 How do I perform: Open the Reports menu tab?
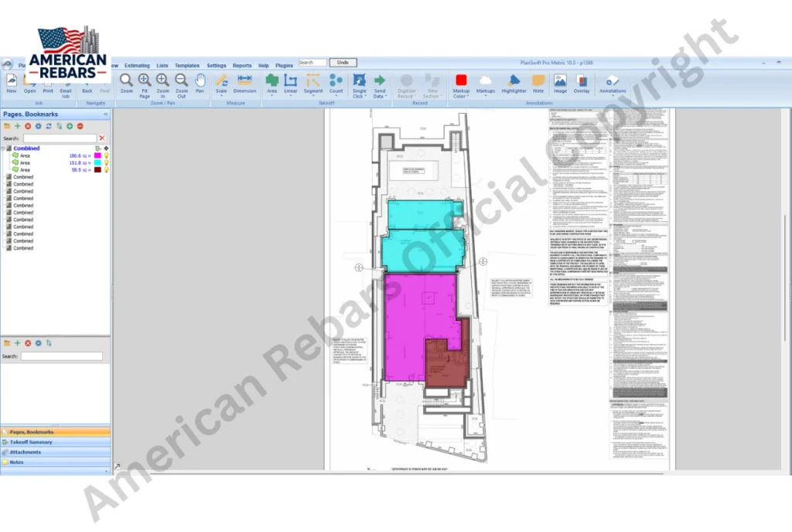point(242,66)
